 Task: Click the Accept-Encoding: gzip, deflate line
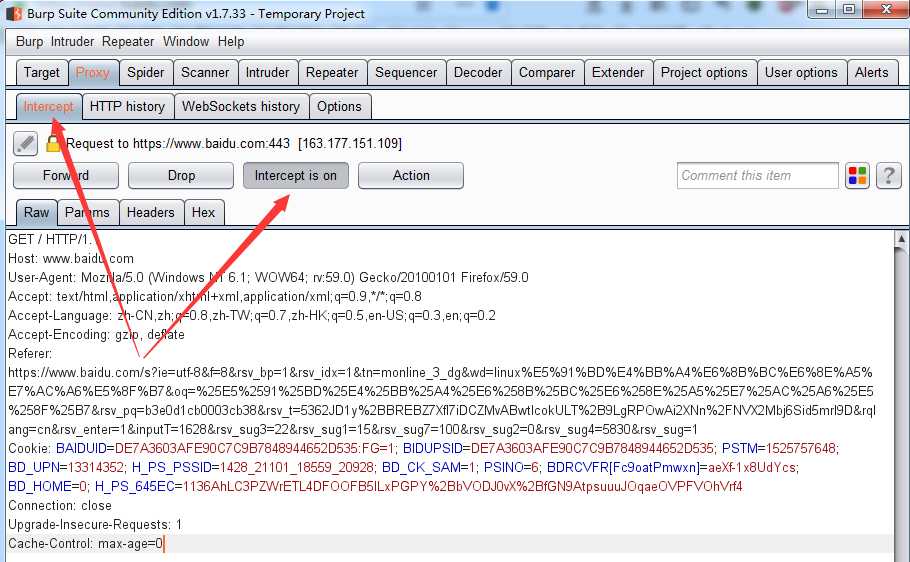(x=96, y=335)
